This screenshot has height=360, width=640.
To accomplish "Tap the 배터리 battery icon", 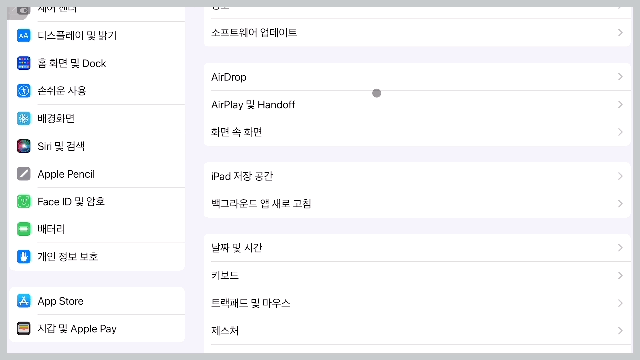I will 24,229.
